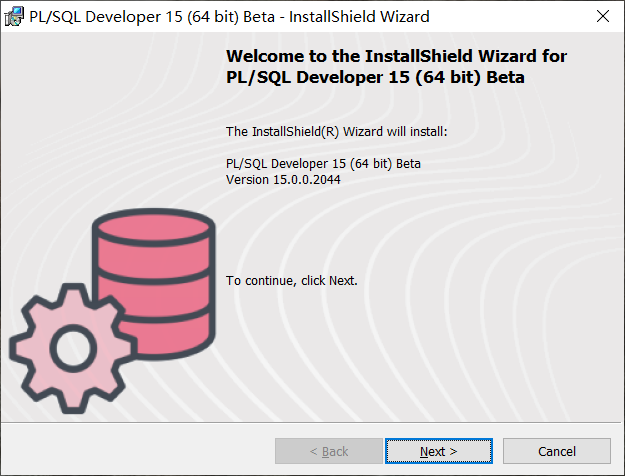Click the bold "Welcome to the InstallShield Wizard" heading line

click(396, 56)
